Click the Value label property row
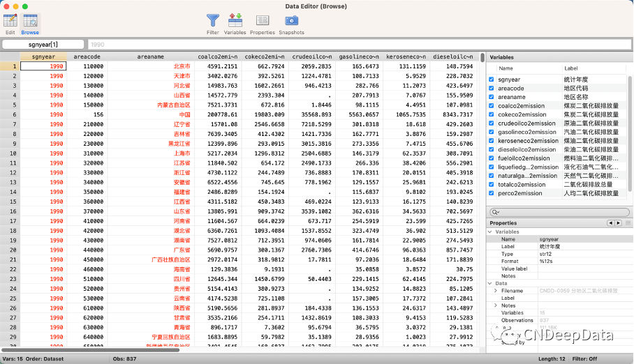The image size is (634, 364). click(x=559, y=268)
